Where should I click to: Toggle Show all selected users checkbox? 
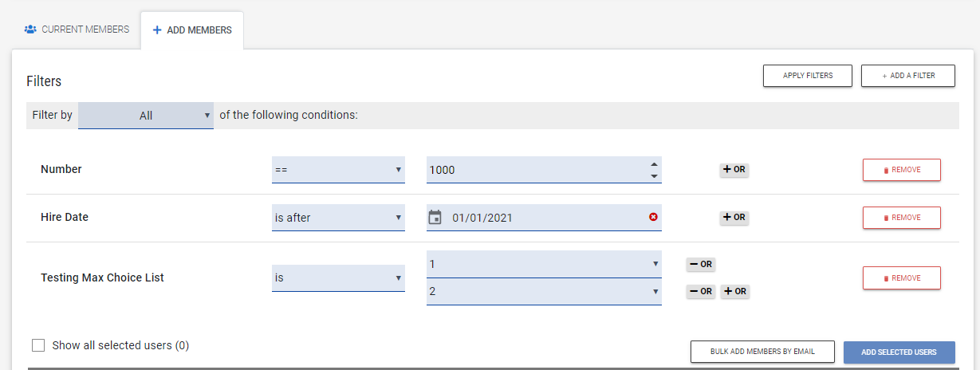[x=38, y=345]
